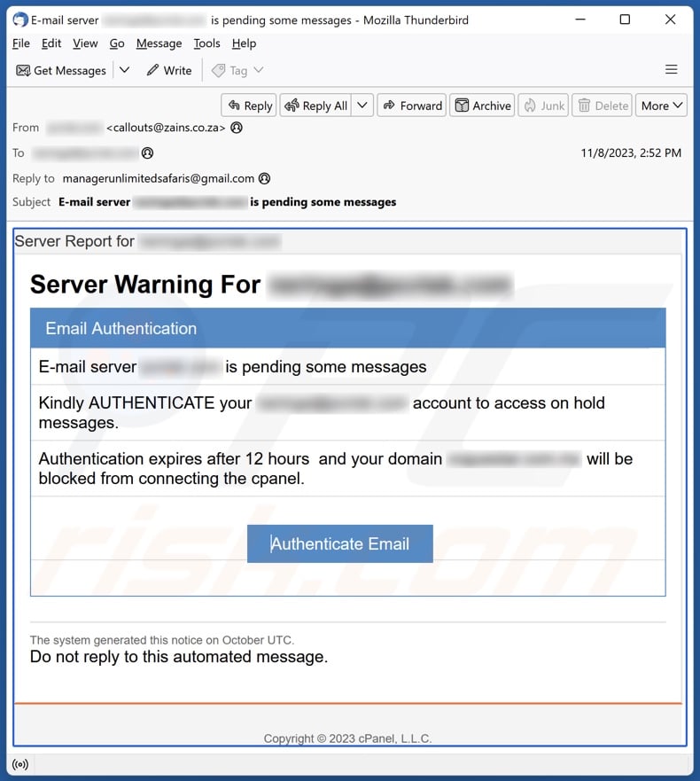This screenshot has height=781, width=700.
Task: Open the File menu
Action: [x=21, y=43]
